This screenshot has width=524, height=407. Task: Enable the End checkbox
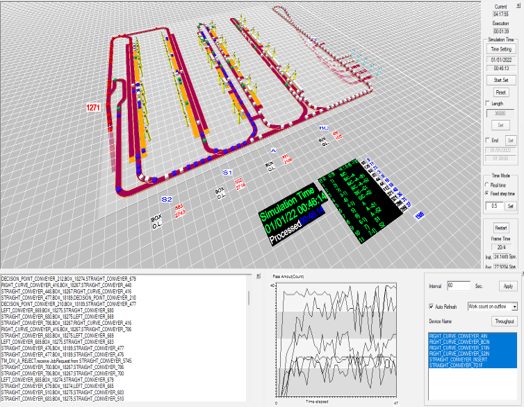point(488,140)
